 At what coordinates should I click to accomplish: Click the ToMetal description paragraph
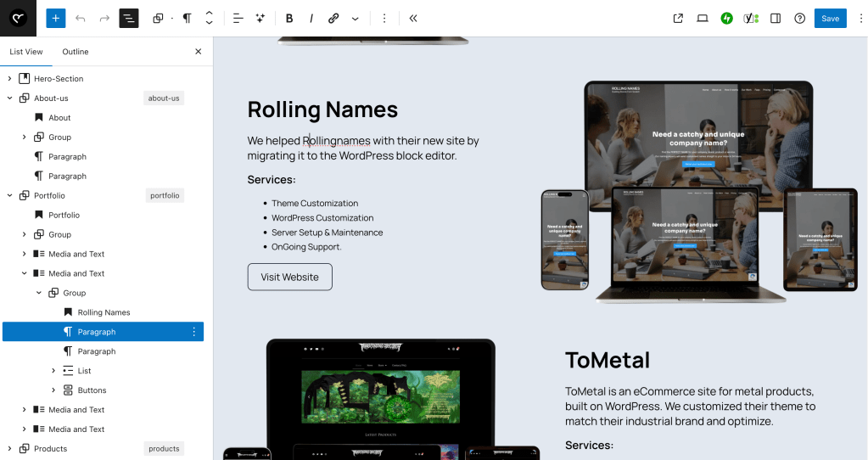pos(691,407)
